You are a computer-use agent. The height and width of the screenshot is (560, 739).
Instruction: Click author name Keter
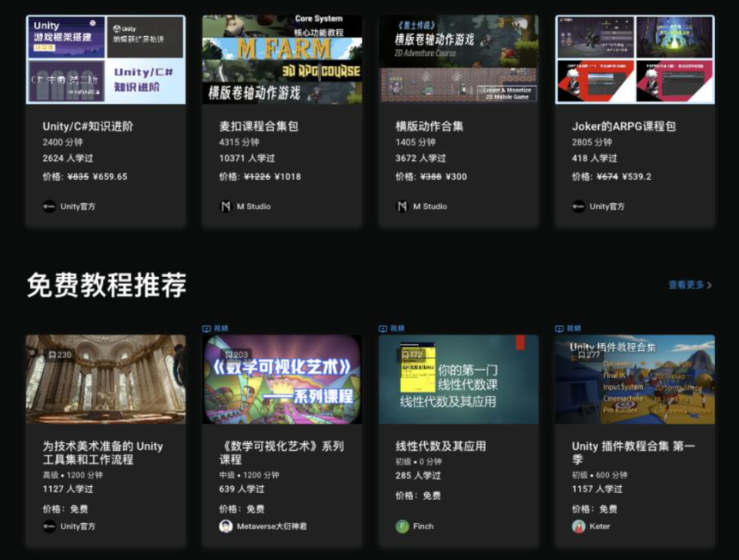point(600,526)
